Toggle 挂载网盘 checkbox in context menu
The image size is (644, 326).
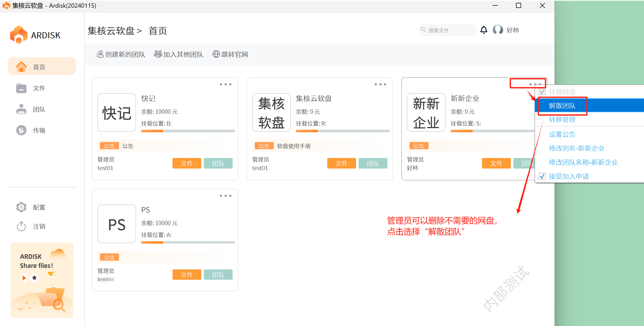point(542,92)
